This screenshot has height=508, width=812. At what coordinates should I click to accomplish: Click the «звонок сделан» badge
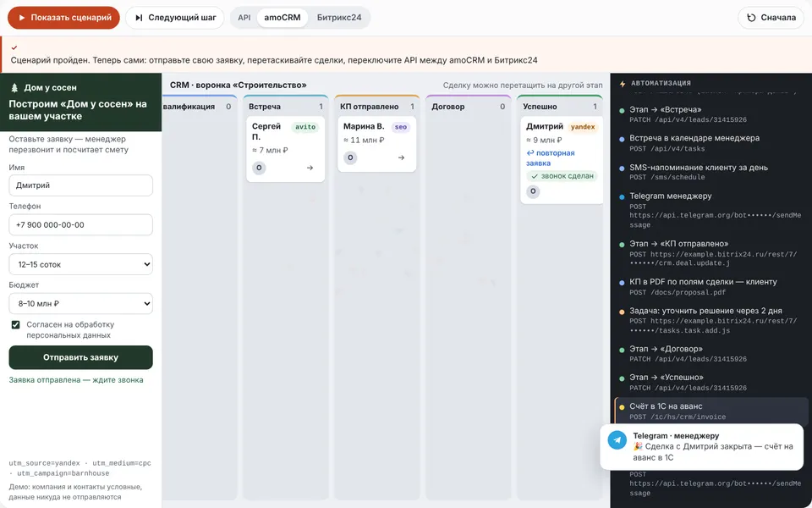(562, 176)
